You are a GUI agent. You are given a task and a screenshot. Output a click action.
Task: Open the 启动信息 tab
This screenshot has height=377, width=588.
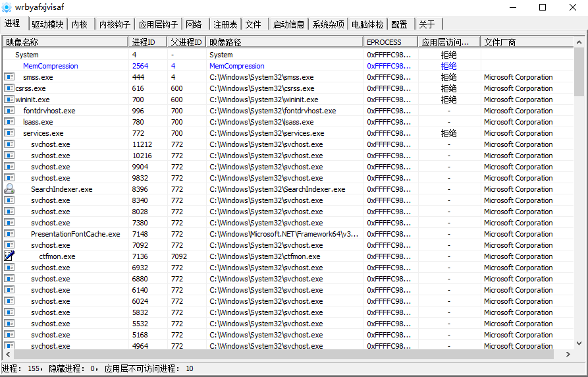tap(288, 24)
